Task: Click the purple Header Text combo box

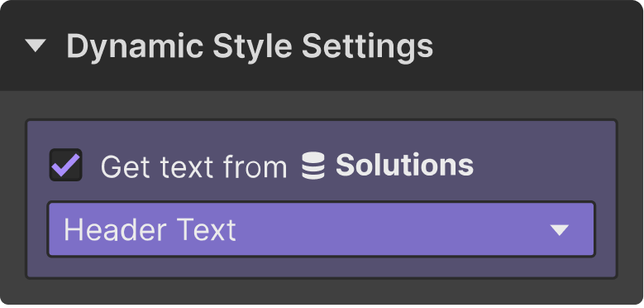Action: (x=322, y=229)
